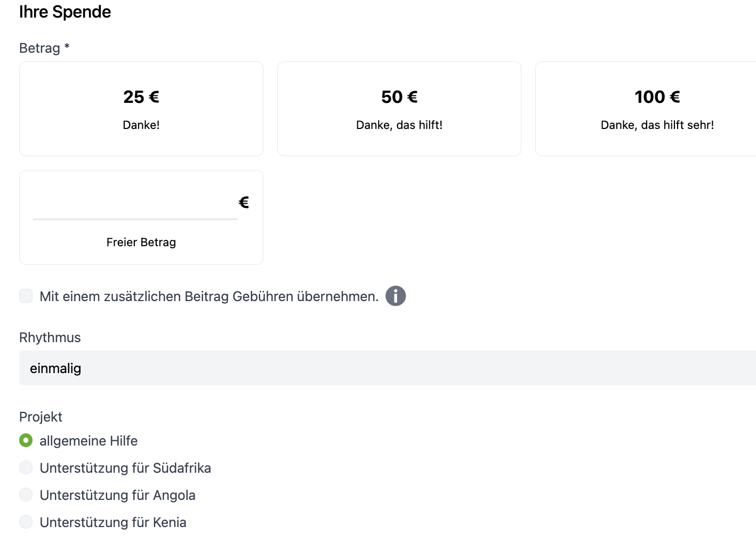
Task: Enable the extra fee contribution checkbox
Action: 26,296
